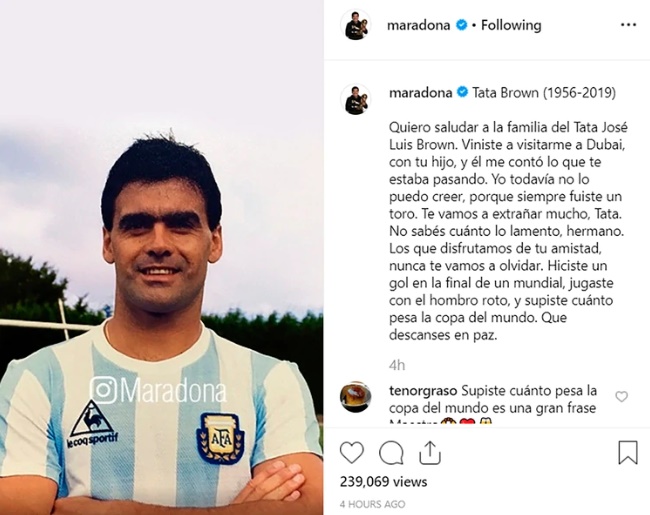The width and height of the screenshot is (650, 515).
Task: Save post with bookmark icon
Action: (x=628, y=452)
